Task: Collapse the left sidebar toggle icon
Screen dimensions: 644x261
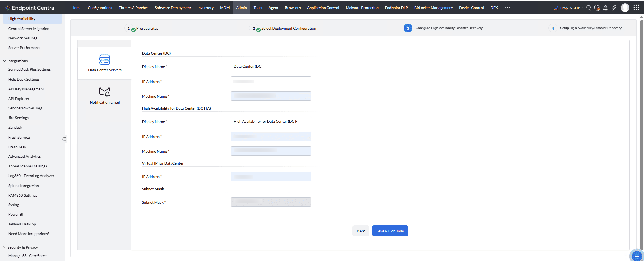Action: click(x=64, y=139)
